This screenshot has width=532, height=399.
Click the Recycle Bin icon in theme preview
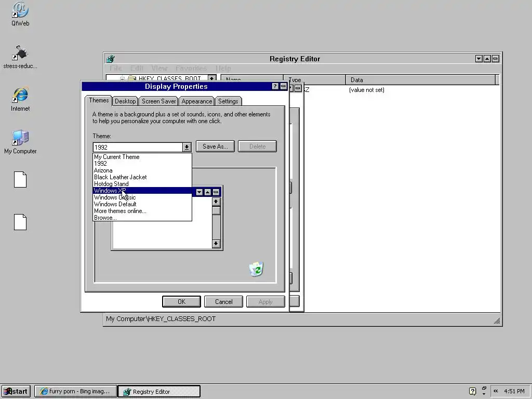(x=256, y=269)
